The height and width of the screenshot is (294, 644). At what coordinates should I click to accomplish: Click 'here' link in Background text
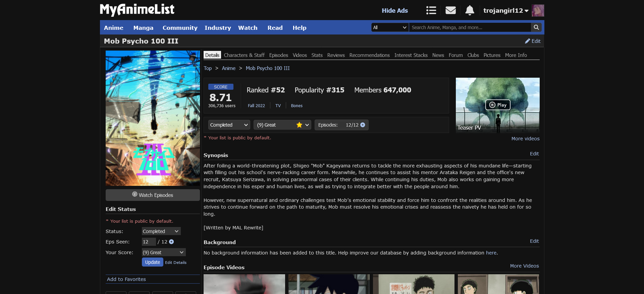[491, 253]
